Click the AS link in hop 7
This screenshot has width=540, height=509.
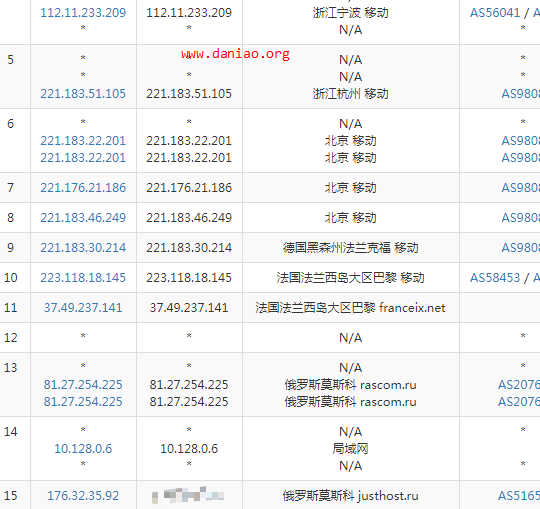tap(520, 188)
